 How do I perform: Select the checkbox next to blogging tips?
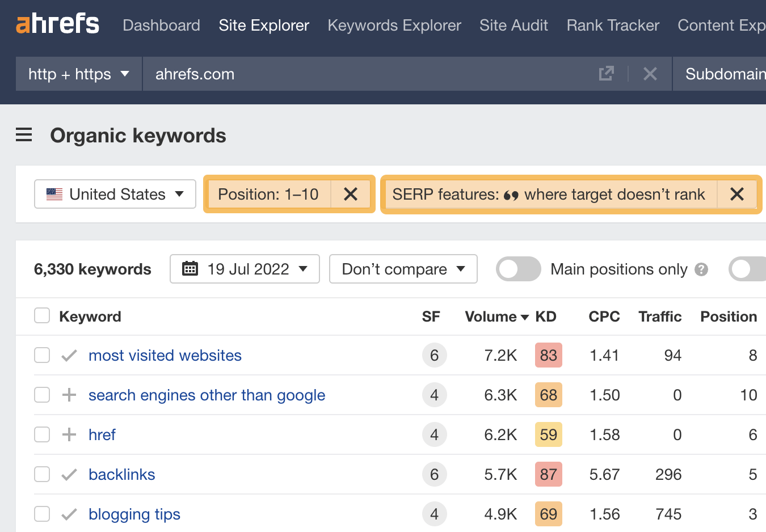click(42, 514)
